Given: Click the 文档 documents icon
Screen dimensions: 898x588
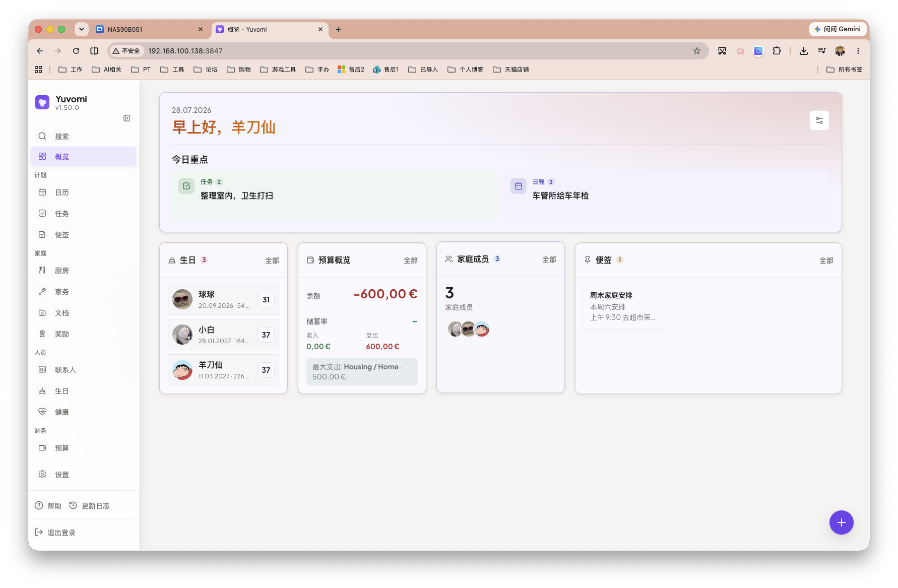Looking at the screenshot, I should coord(42,312).
